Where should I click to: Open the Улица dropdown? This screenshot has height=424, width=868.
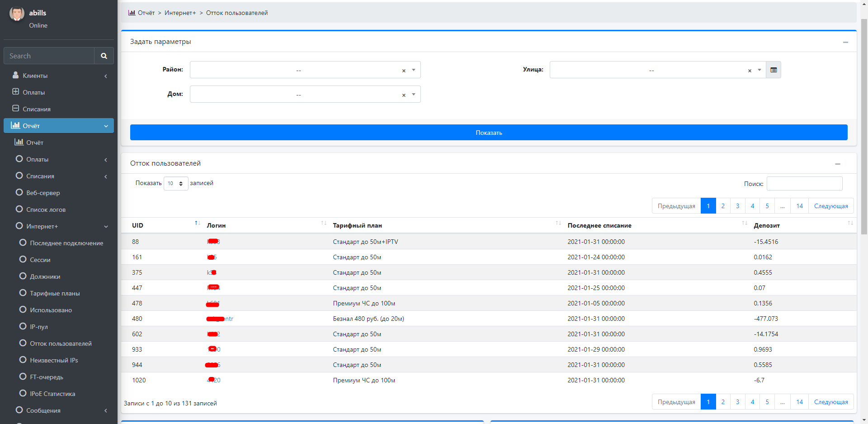[658, 70]
